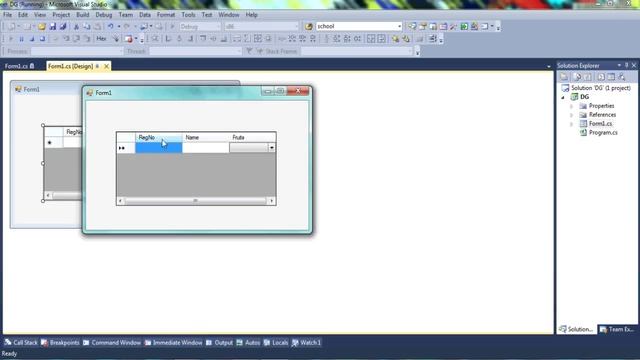Click the grid's horizontal scrollbar thumb in running Form1
This screenshot has width=640, height=360.
coord(196,201)
